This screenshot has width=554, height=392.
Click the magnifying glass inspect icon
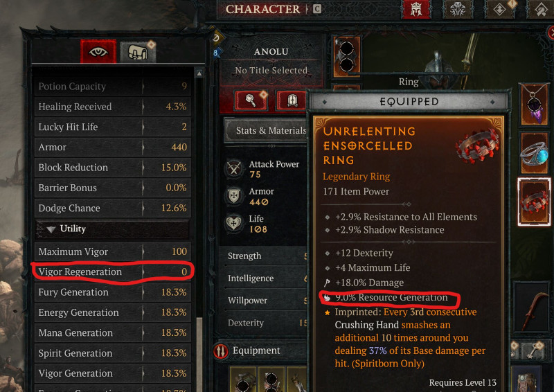point(251,100)
